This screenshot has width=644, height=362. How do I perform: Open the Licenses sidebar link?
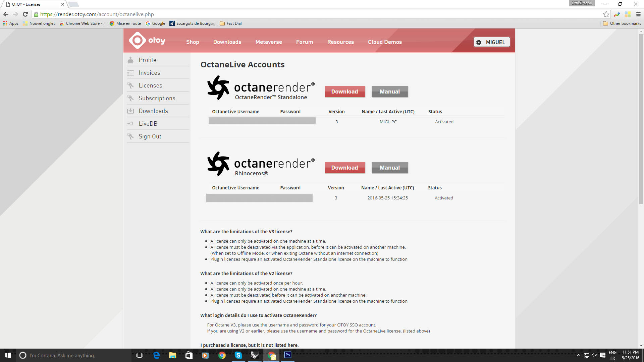pos(150,85)
